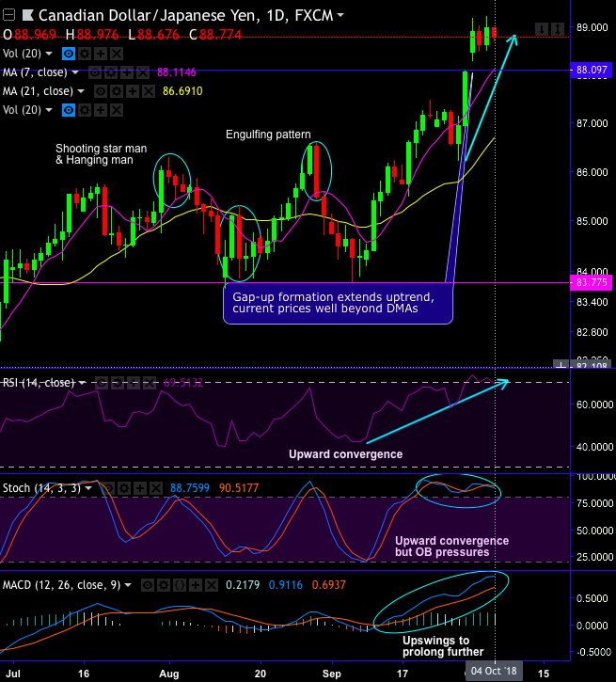
Task: Click plus icon on Vol (20) below MA (21, close)
Action: [x=101, y=110]
